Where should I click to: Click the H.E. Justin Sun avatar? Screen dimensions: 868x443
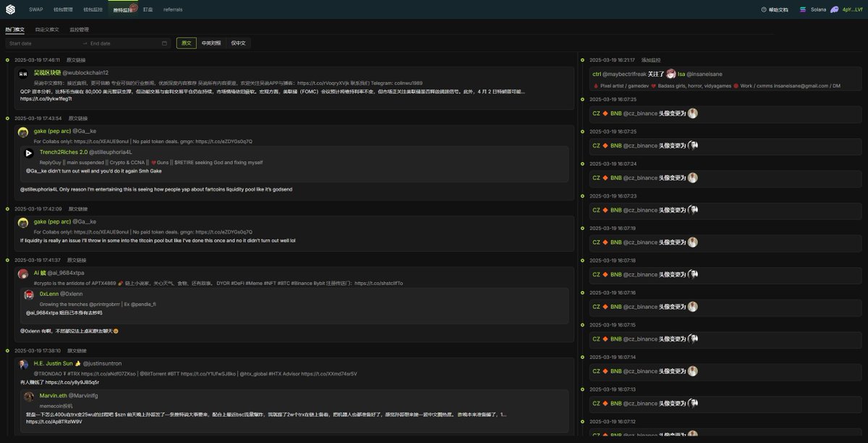(x=23, y=363)
